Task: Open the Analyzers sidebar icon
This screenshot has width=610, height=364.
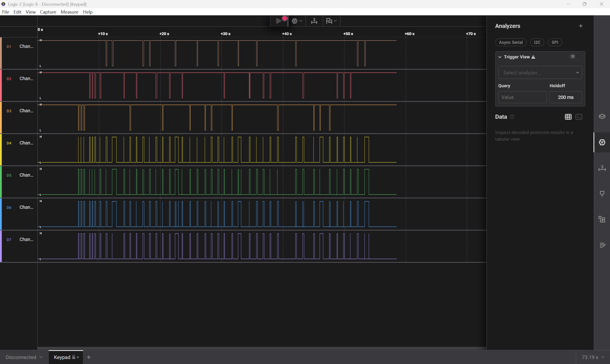Action: (602, 142)
